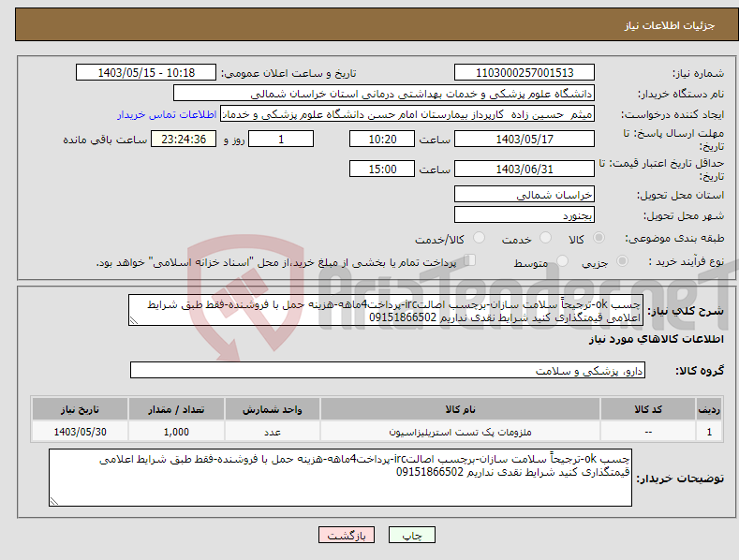Click the item code cell showing --
Screen dimensions: 739x560
648,432
